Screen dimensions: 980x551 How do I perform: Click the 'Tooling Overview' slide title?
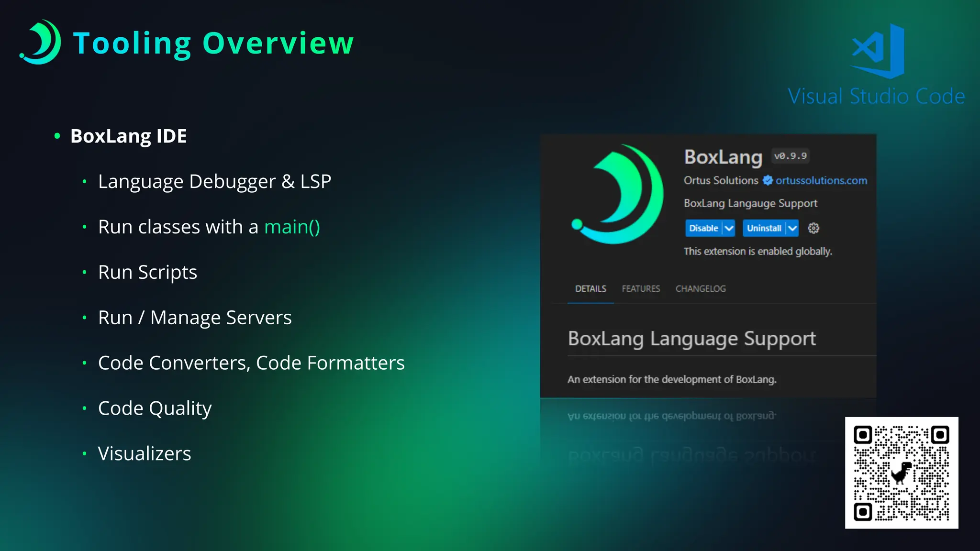click(213, 43)
